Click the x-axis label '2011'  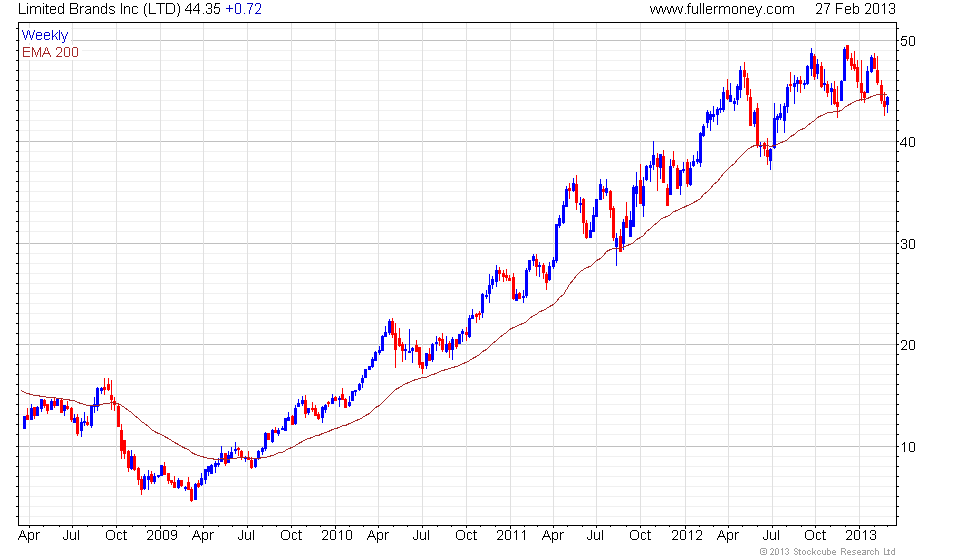(512, 536)
